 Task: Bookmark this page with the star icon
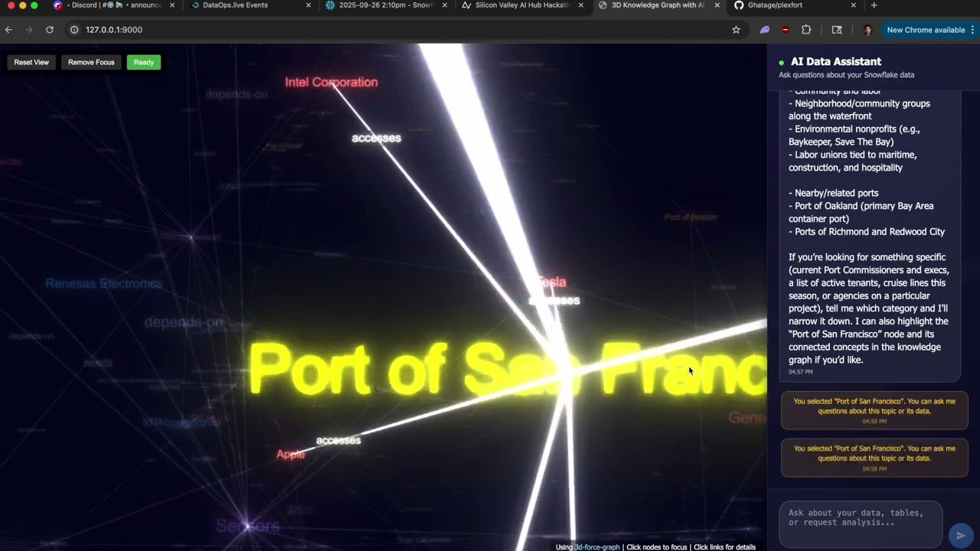(736, 30)
